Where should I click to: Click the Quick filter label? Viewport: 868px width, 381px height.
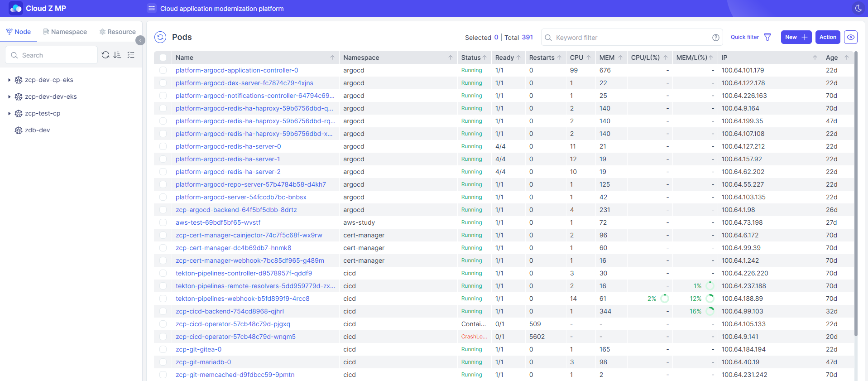pos(744,37)
